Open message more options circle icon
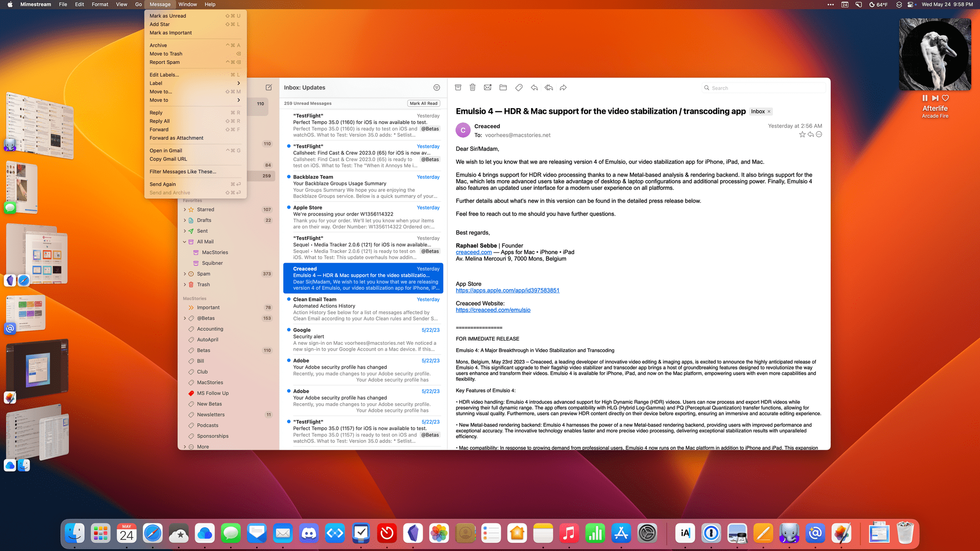 [x=819, y=134]
